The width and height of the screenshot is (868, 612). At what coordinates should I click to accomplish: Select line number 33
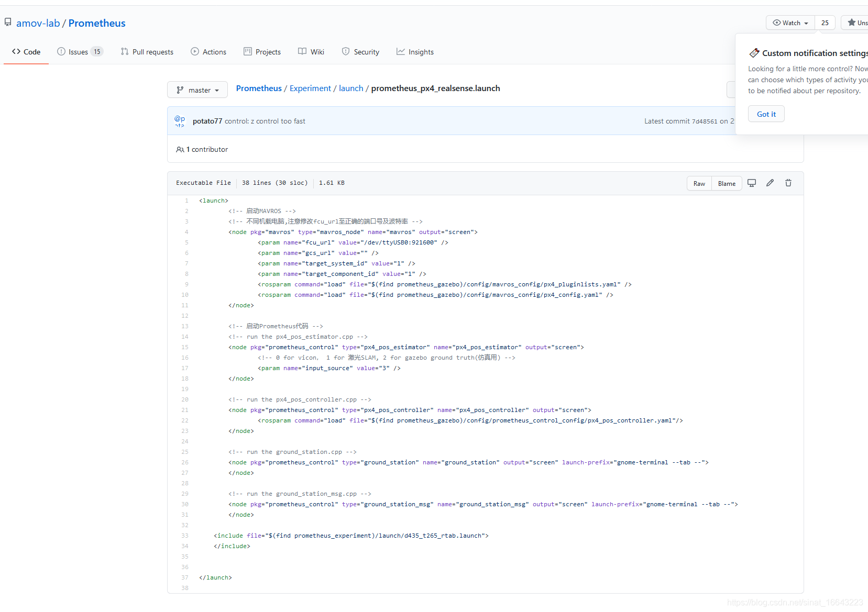185,536
